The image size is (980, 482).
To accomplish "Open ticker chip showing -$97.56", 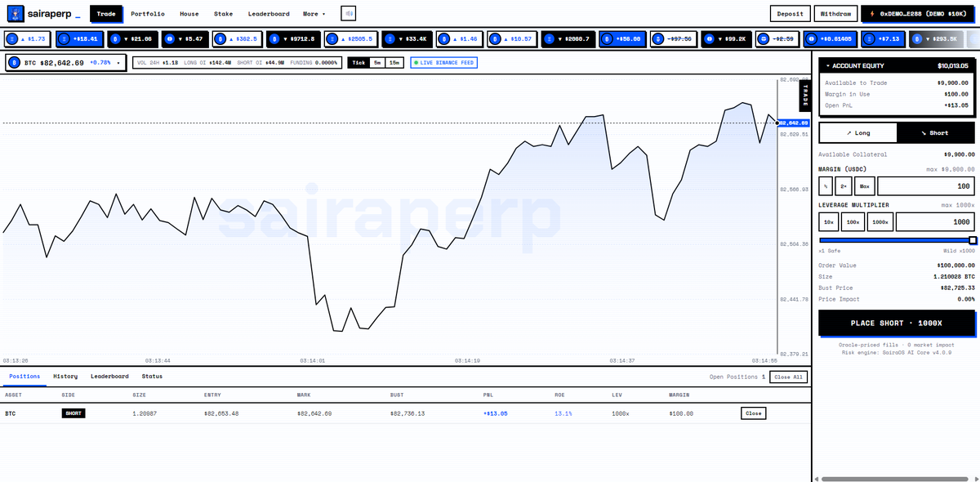I will (675, 38).
